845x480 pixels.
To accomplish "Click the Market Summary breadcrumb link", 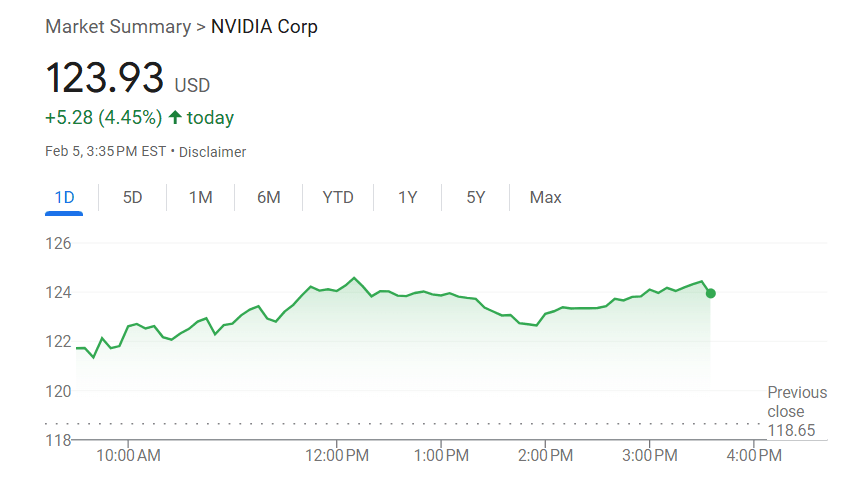I will tap(117, 27).
